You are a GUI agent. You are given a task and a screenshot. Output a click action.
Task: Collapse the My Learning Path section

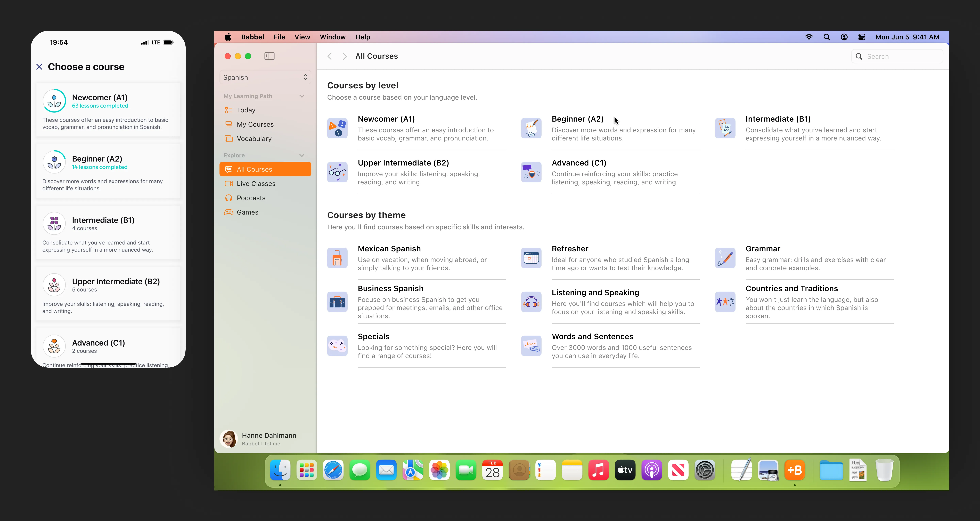tap(302, 96)
